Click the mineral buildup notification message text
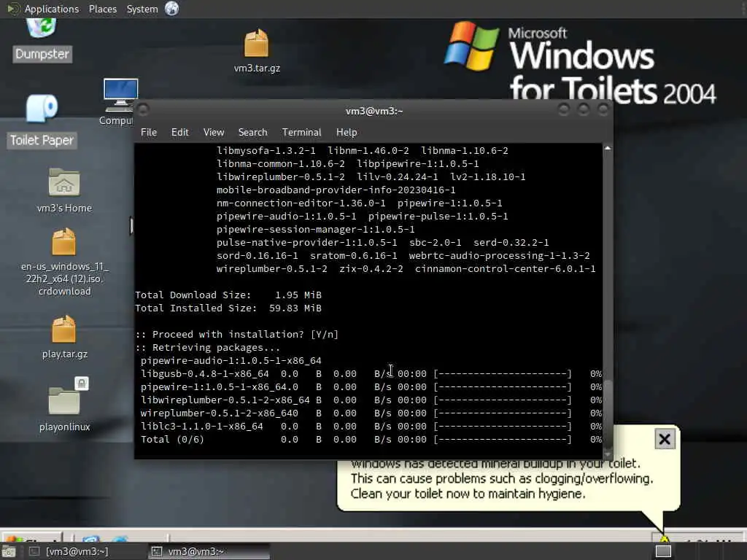The height and width of the screenshot is (560, 747). tap(502, 478)
